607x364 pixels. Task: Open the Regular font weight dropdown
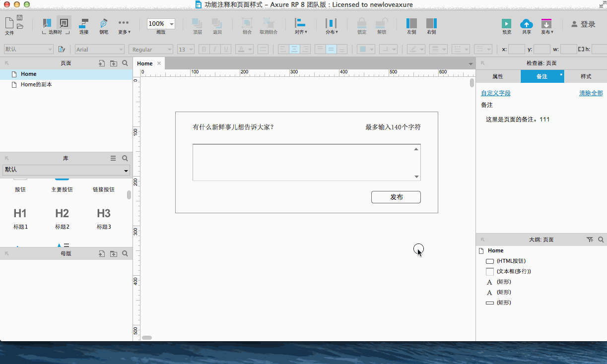151,49
